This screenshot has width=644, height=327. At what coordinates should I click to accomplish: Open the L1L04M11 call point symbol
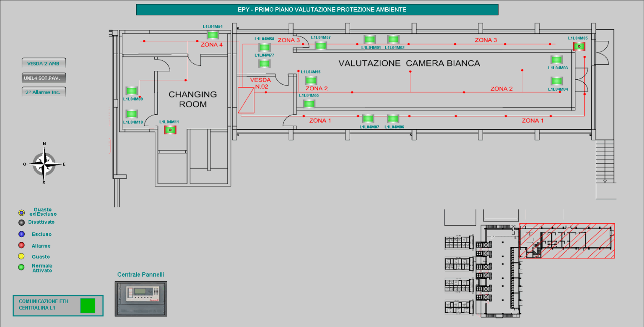(x=170, y=130)
